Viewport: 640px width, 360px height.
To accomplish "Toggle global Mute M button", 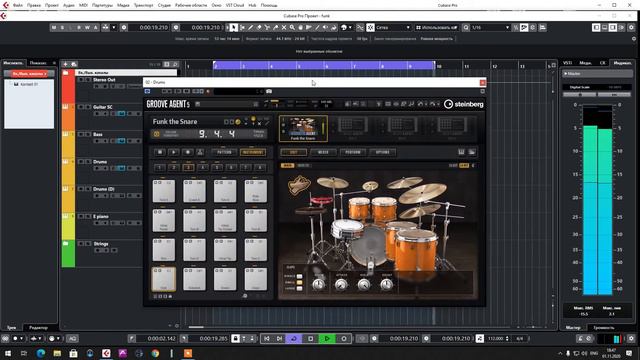I will pyautogui.click(x=54, y=27).
